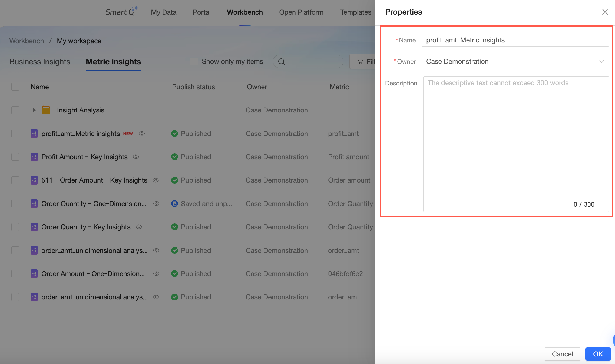The image size is (615, 364).
Task: Click the search magnifier icon in search box
Action: (x=281, y=62)
